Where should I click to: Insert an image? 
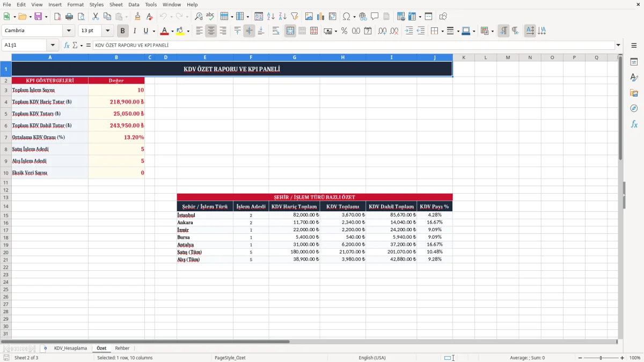[x=309, y=17]
